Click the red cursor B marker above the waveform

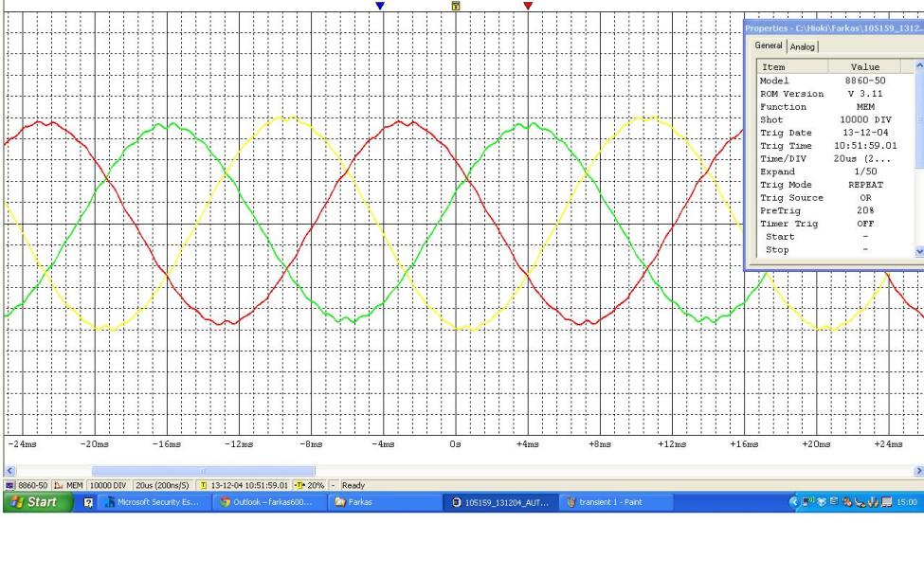tap(528, 6)
